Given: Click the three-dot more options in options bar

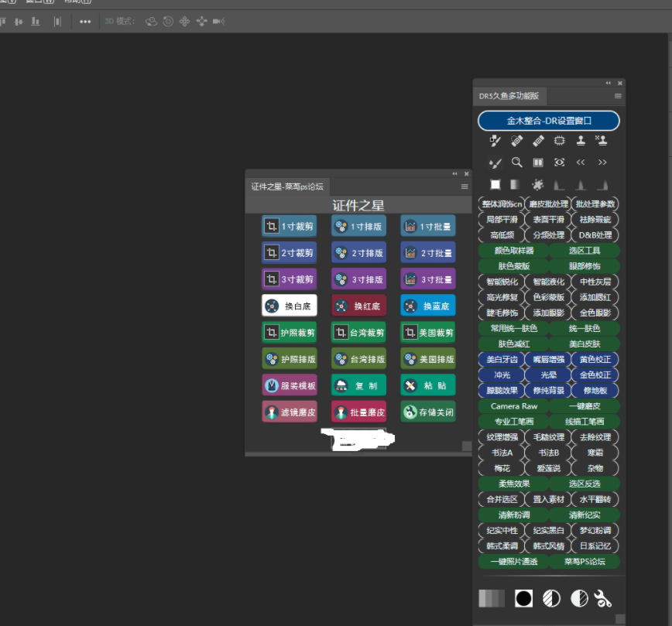Looking at the screenshot, I should (85, 22).
